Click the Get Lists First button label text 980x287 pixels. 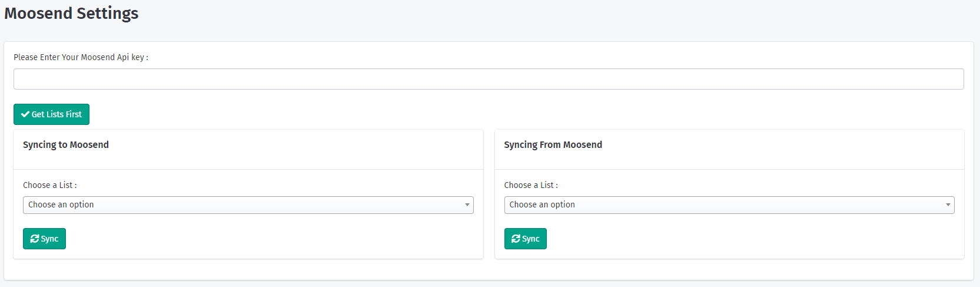pyautogui.click(x=57, y=114)
